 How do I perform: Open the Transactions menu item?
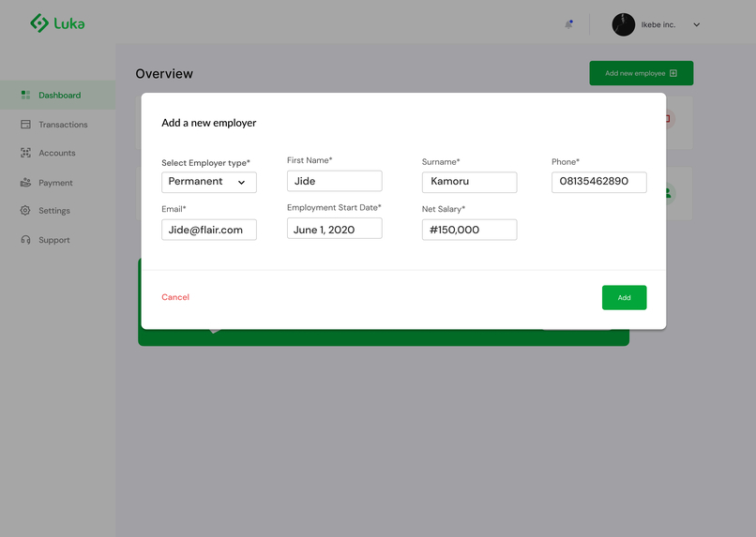63,125
